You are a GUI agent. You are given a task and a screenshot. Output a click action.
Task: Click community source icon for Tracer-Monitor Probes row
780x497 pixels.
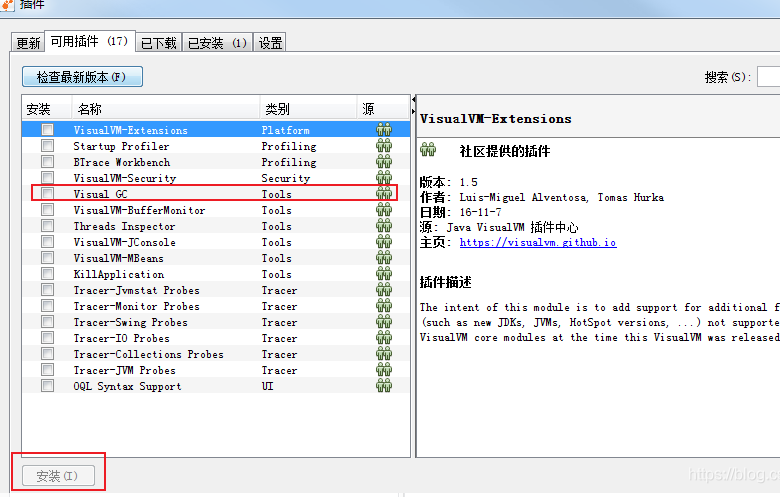click(384, 306)
